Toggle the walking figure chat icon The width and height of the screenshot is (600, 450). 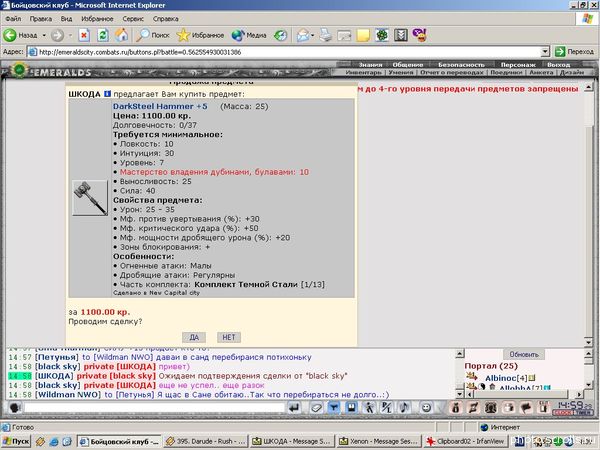coord(369,408)
